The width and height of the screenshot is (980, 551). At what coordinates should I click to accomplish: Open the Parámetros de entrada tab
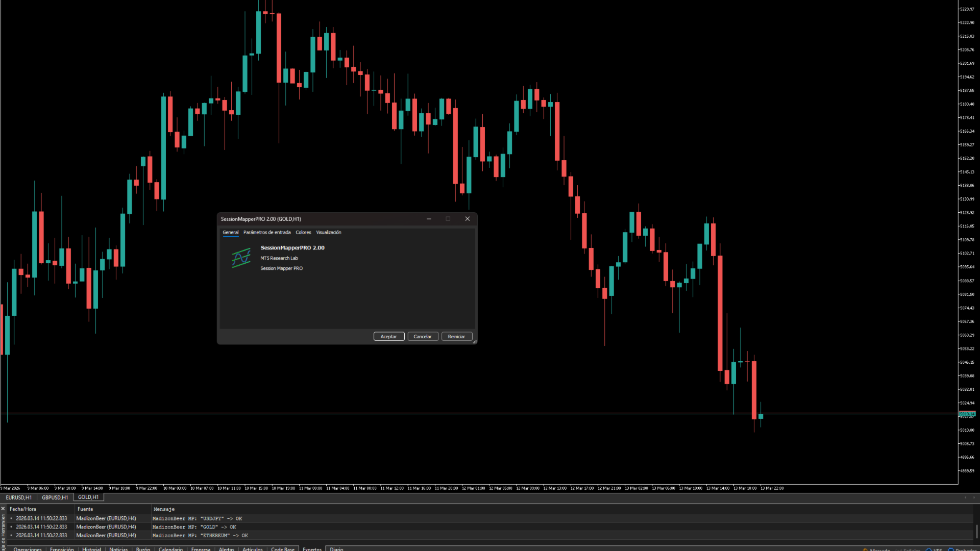click(x=267, y=233)
